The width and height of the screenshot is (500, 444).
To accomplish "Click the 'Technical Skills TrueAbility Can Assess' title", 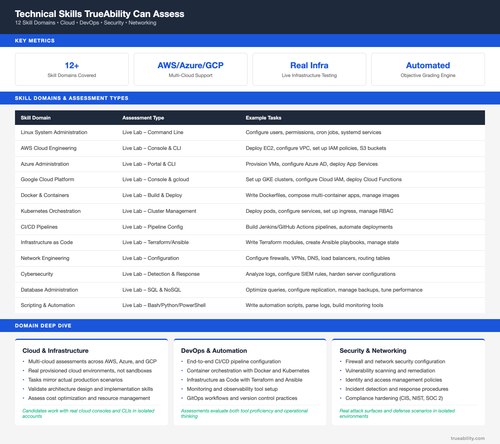I will (99, 14).
